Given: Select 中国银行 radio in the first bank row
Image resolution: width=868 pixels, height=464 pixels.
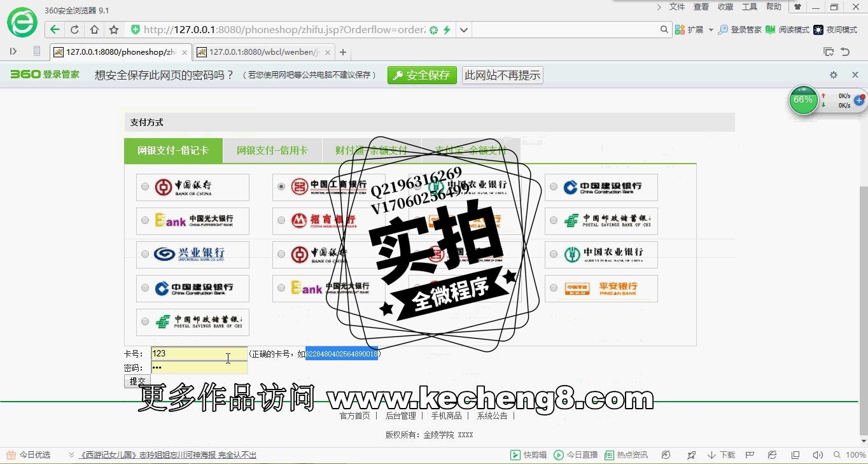Looking at the screenshot, I should [x=145, y=186].
